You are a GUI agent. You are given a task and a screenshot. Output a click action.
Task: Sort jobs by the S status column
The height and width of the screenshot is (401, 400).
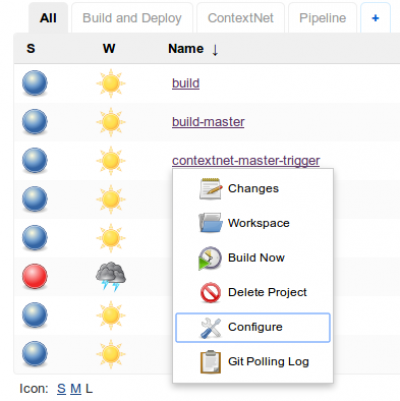31,49
